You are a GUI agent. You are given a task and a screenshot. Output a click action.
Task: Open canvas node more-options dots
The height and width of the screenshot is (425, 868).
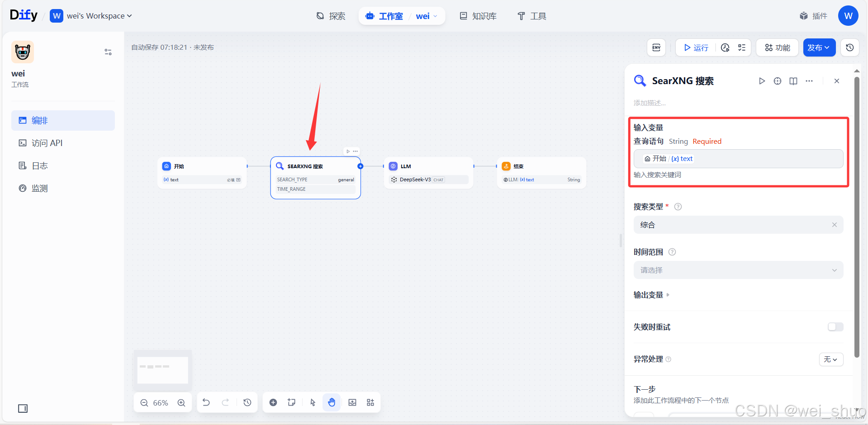pos(356,151)
